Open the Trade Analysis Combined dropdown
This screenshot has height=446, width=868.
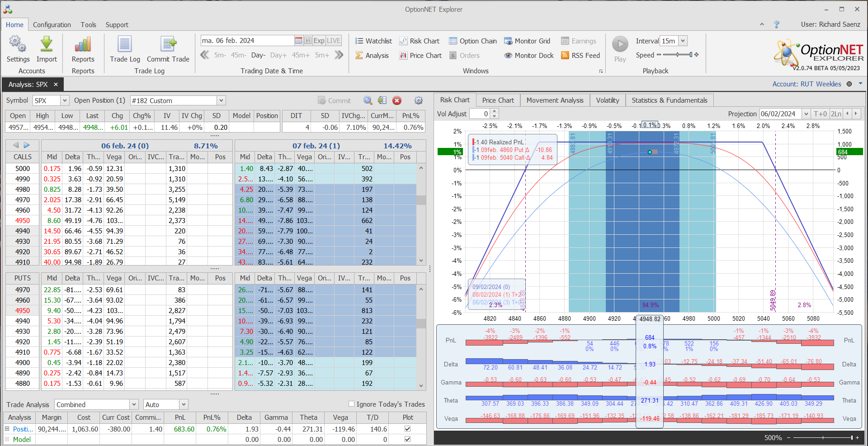(x=134, y=404)
